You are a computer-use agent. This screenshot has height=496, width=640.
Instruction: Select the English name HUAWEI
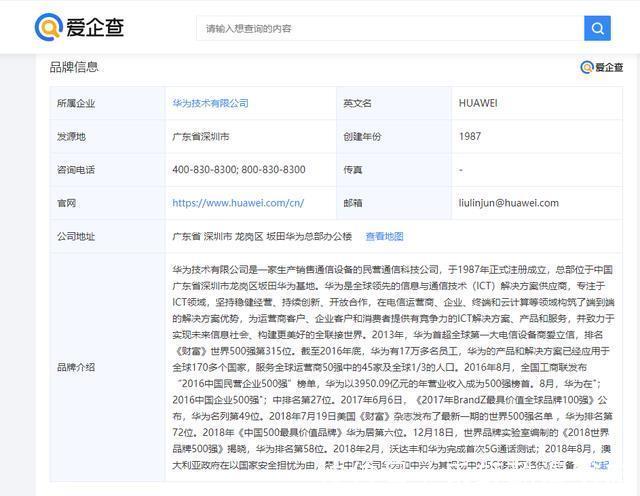pyautogui.click(x=478, y=103)
